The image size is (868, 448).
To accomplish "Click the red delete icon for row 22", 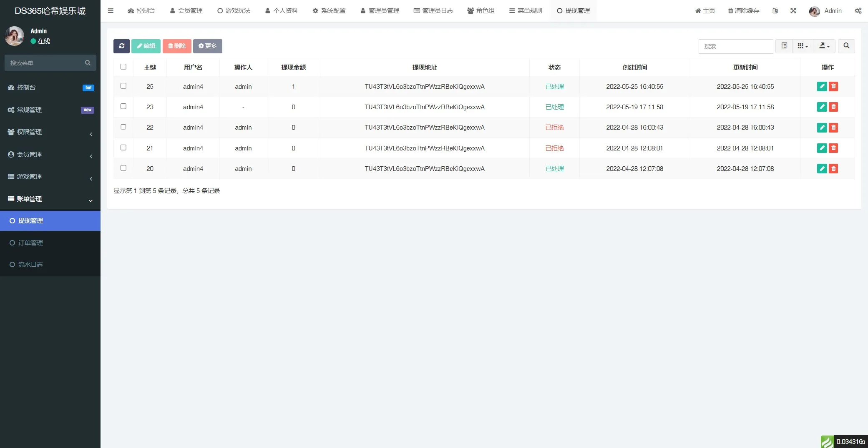I will pos(833,128).
